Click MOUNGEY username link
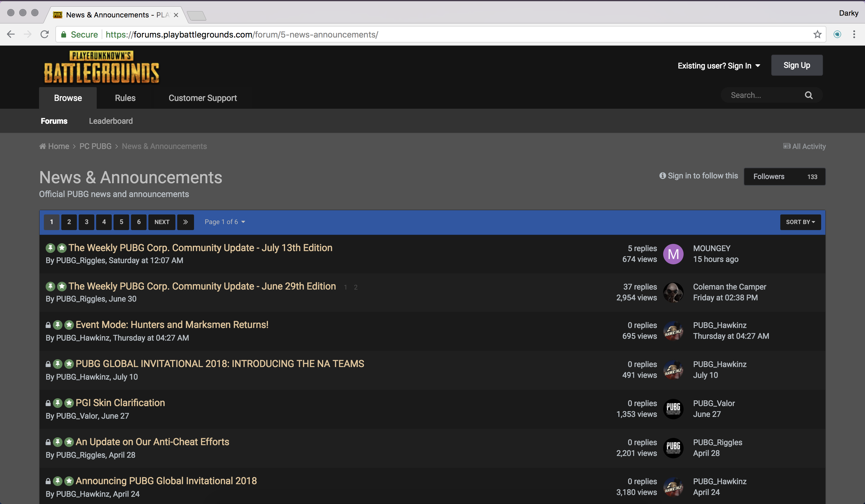This screenshot has width=865, height=504. [712, 248]
